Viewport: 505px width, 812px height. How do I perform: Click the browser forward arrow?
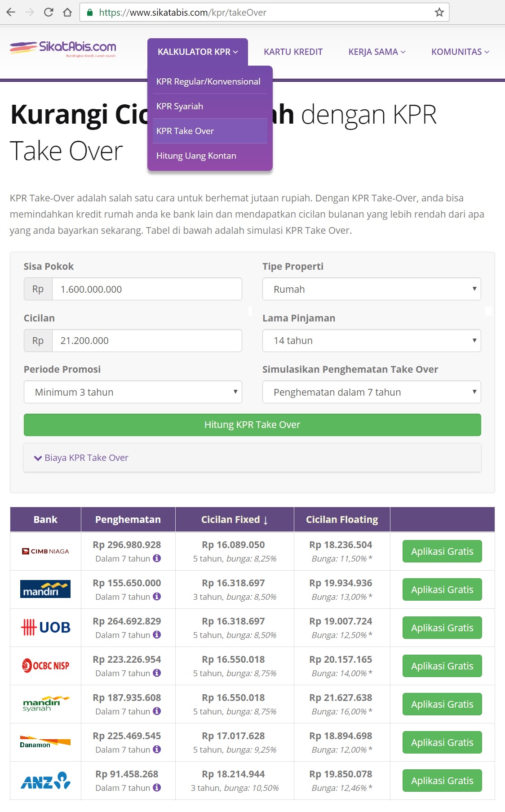coord(30,12)
